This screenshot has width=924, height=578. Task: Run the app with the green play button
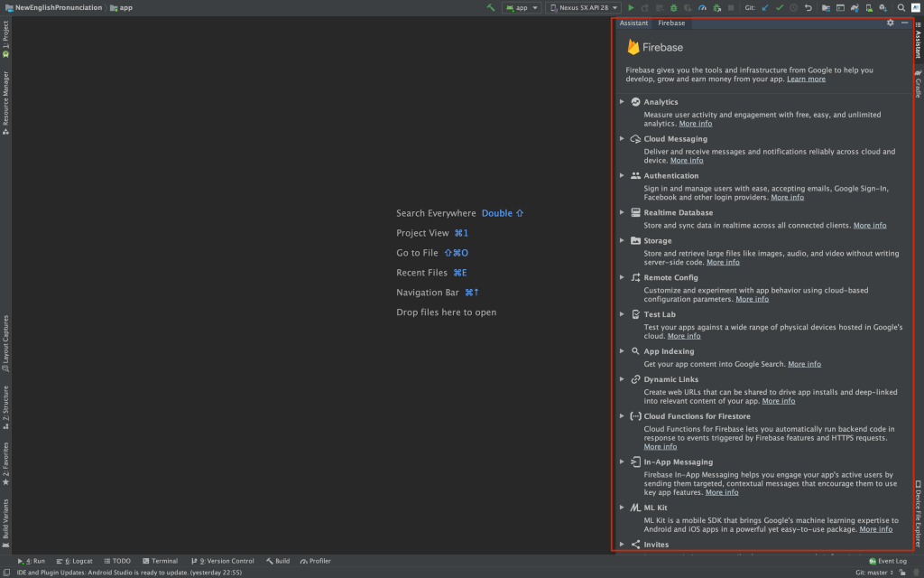point(631,7)
